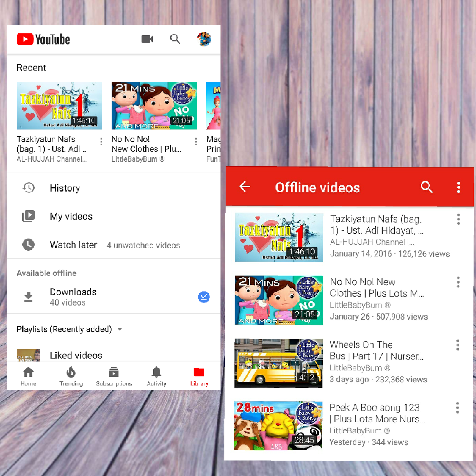
Task: Open the camera upload icon
Action: click(147, 39)
